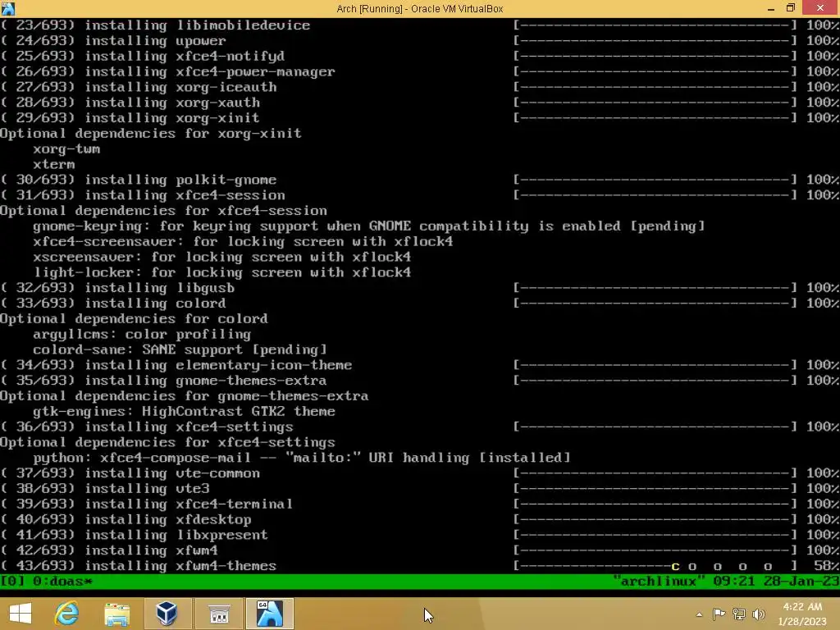Image resolution: width=840 pixels, height=630 pixels.
Task: Click the 'installing xfwm4-themes' line
Action: pyautogui.click(x=138, y=566)
